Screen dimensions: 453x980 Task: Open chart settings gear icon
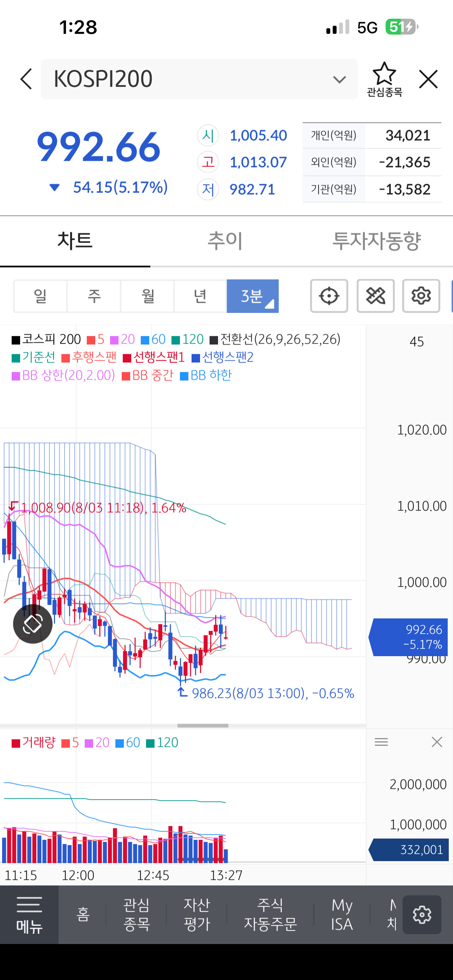point(421,296)
